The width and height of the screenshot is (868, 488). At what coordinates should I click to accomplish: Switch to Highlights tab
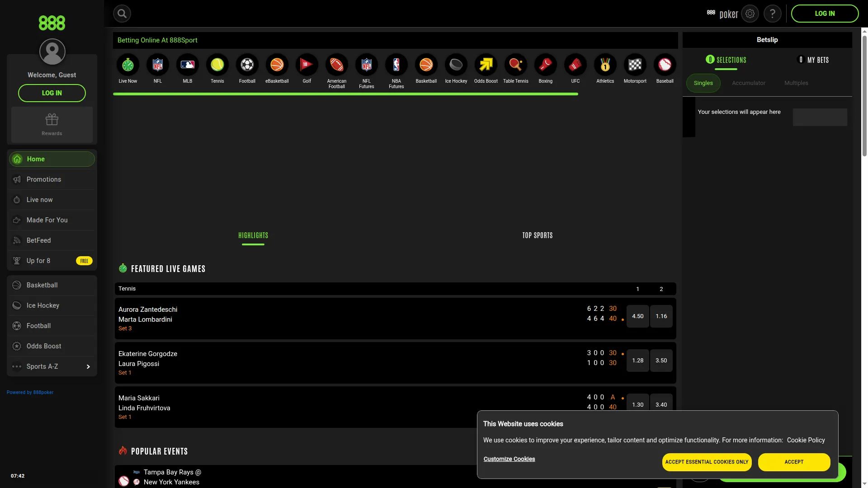(253, 235)
